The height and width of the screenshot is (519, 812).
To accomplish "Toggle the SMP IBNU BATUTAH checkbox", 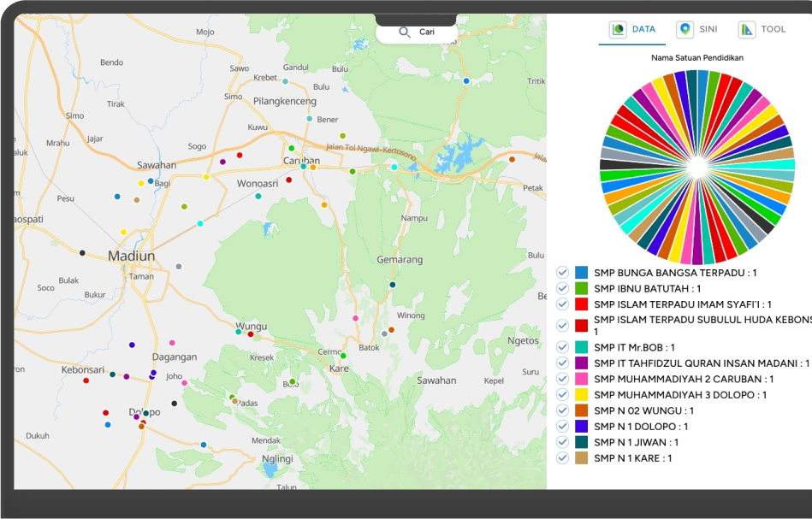I will point(562,288).
